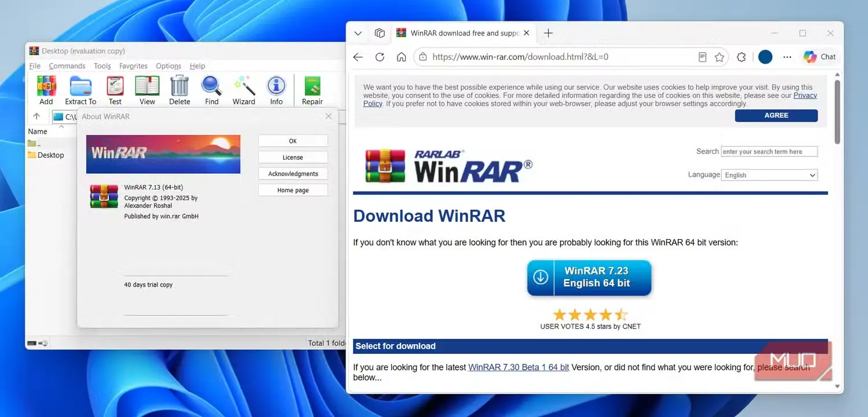The image size is (868, 417).
Task: Open a new browser tab
Action: [x=549, y=33]
